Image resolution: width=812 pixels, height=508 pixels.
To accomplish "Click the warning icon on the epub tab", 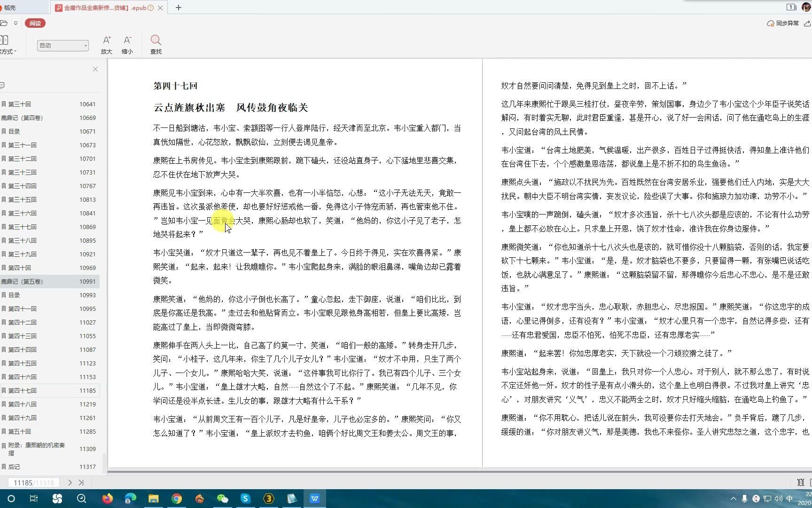I will (150, 8).
